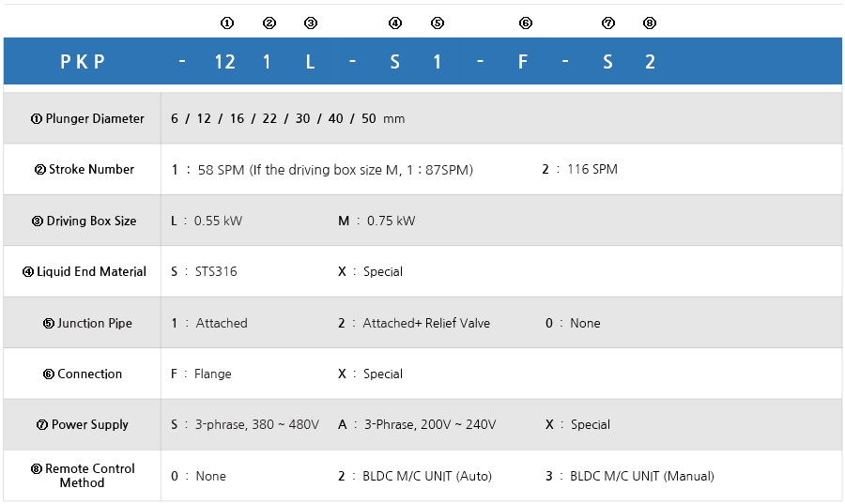Choose the M : 0.75 kW option
Screen dimensions: 845x504
tap(376, 221)
